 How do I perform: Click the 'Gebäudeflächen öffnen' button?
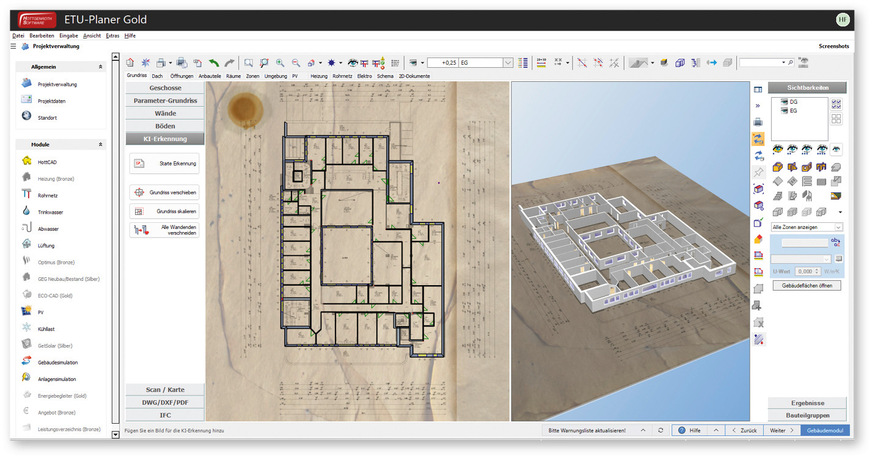pos(807,285)
